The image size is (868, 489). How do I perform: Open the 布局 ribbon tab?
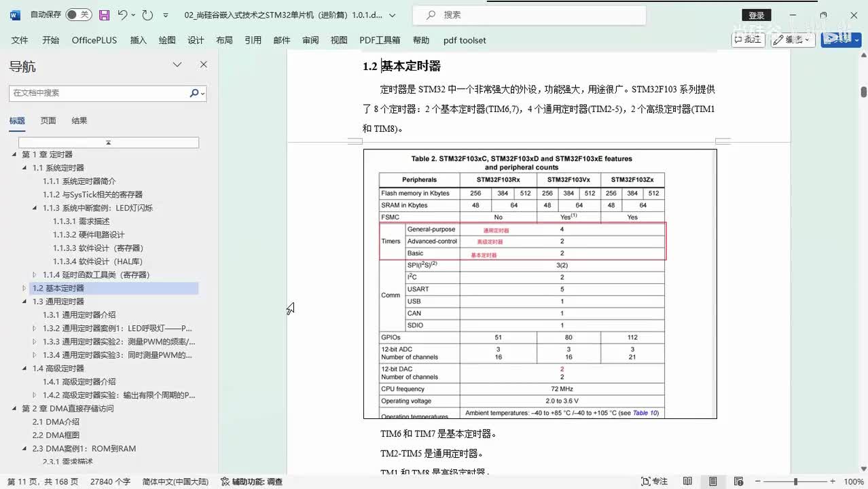[224, 40]
